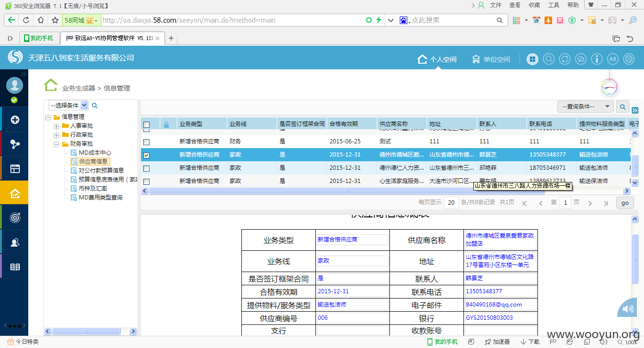Image resolution: width=644 pixels, height=348 pixels.
Task: Expand the 人事审批 tree node
Action: 57,126
